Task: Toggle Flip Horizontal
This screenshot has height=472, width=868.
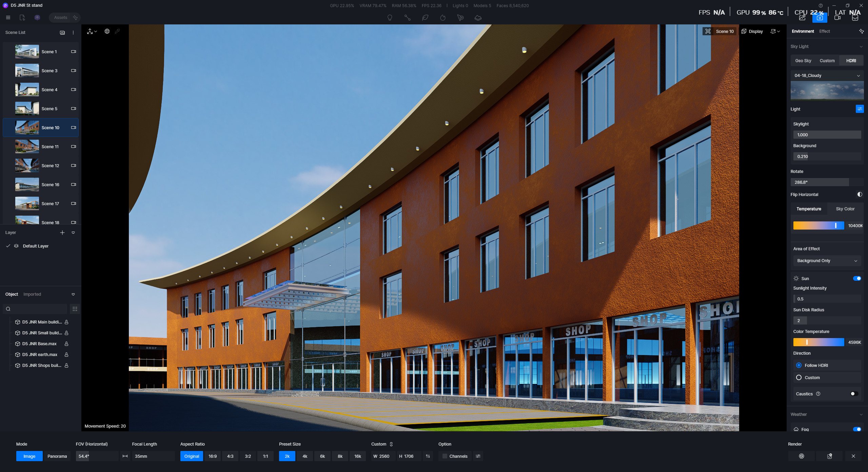Action: click(x=860, y=194)
